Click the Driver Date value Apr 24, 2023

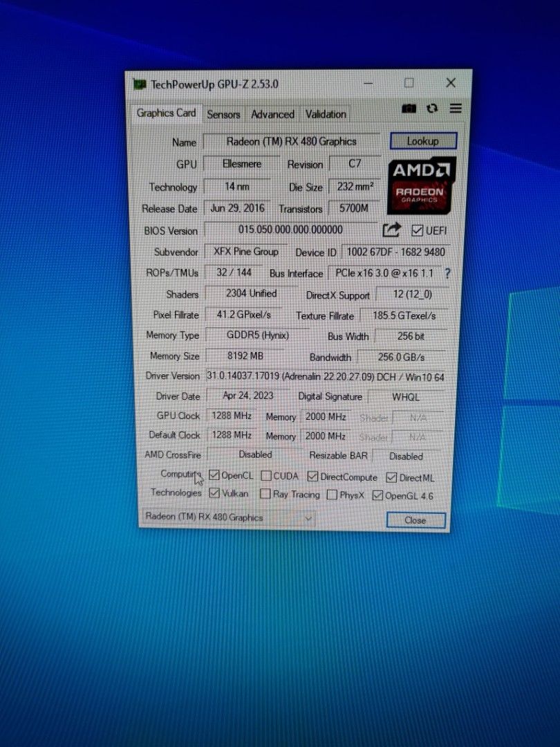(248, 396)
